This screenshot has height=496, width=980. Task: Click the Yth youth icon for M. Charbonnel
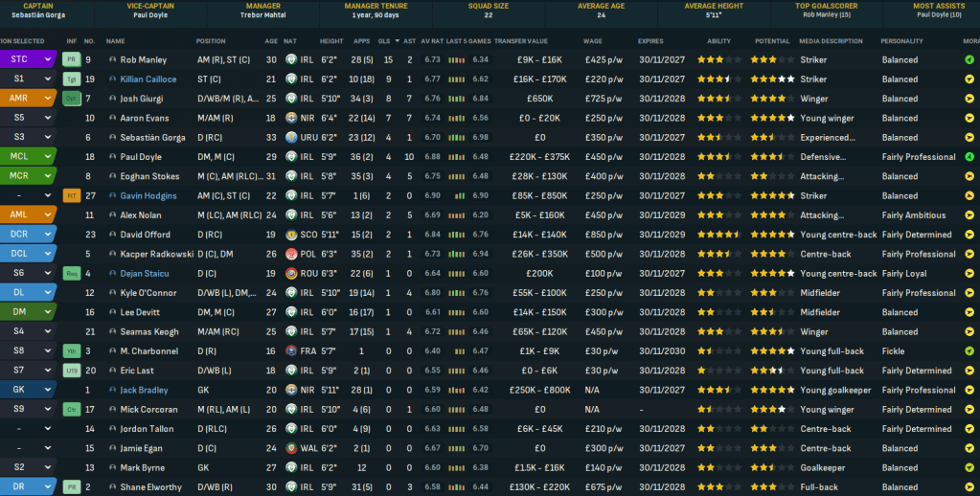tap(71, 351)
